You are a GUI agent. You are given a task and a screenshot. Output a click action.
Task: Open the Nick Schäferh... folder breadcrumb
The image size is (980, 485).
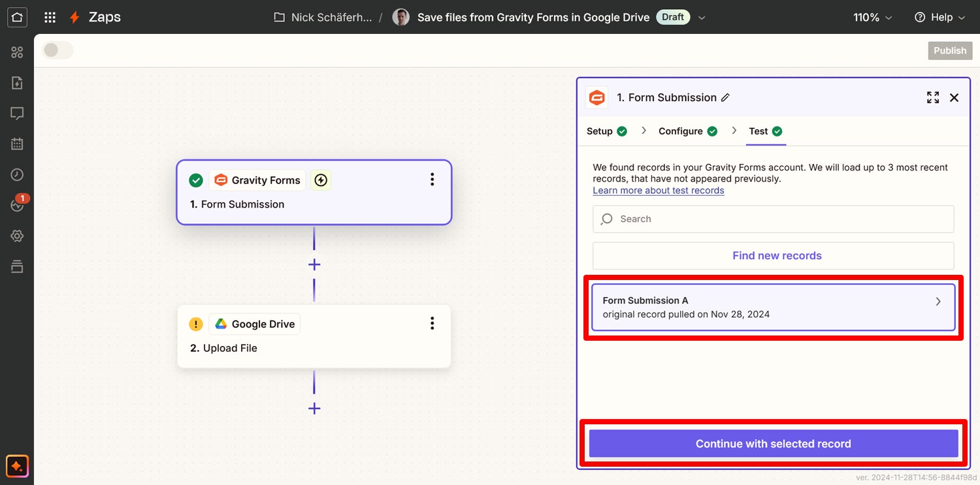point(323,18)
